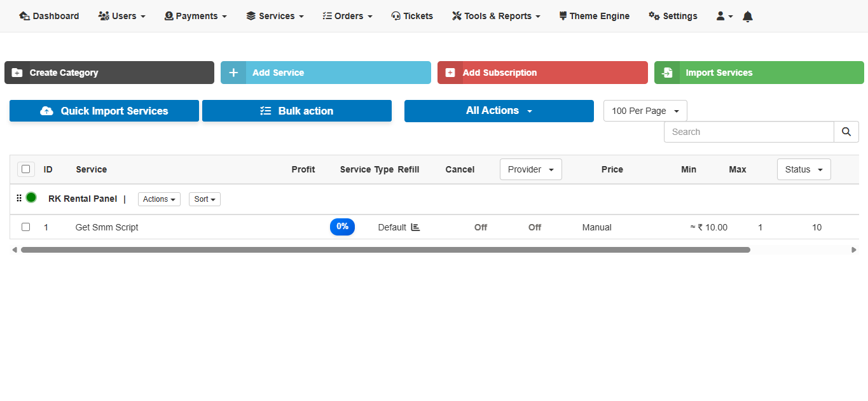Expand the Status filter dropdown
The width and height of the screenshot is (868, 401).
[x=803, y=169]
